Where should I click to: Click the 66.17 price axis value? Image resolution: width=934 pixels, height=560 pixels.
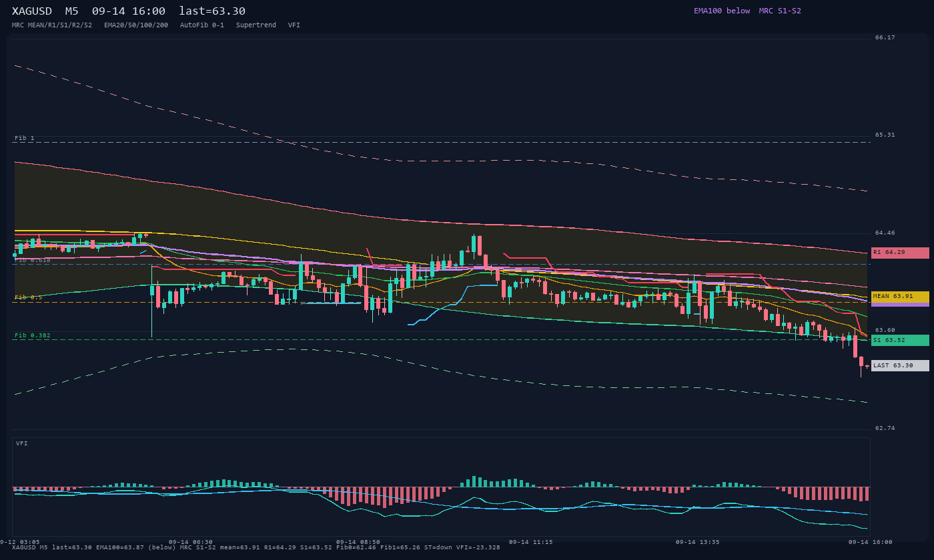click(885, 37)
